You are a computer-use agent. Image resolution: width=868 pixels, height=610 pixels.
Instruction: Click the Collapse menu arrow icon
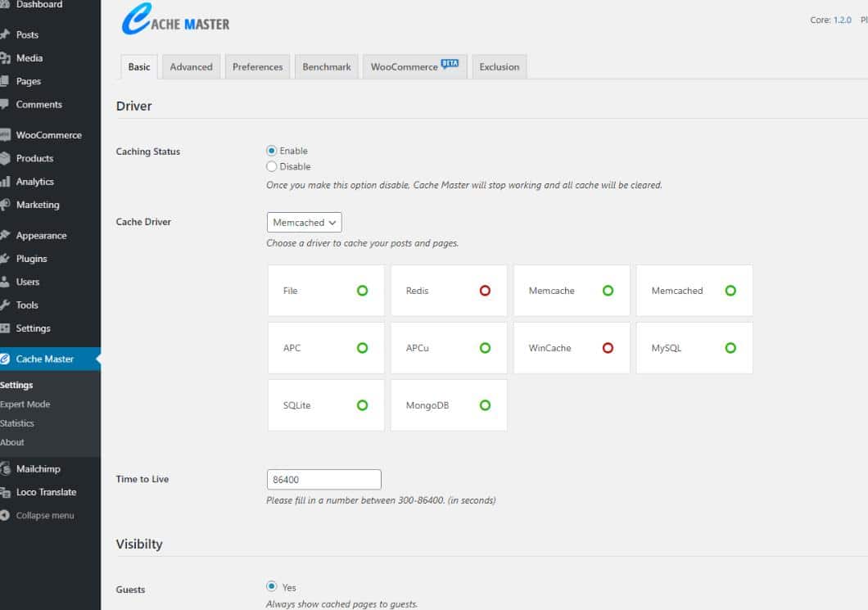point(4,515)
